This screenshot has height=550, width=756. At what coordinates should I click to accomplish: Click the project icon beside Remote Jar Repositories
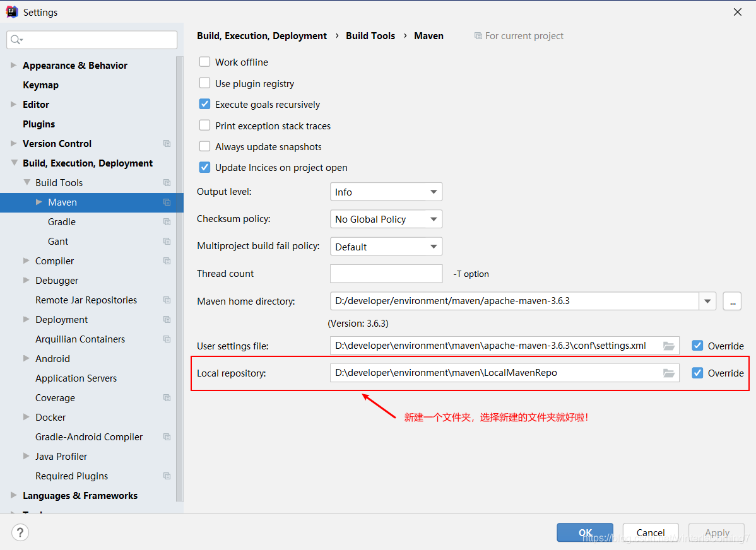pos(167,300)
